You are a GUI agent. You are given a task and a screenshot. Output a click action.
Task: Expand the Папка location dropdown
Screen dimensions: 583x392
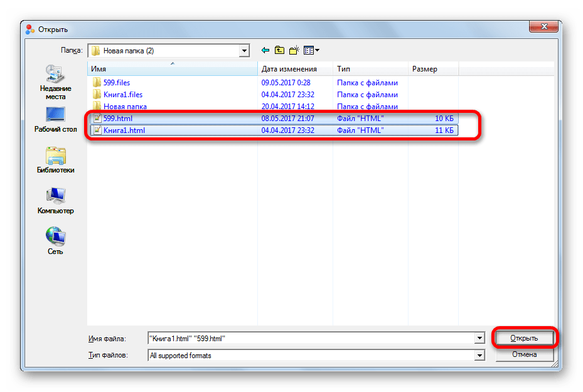[x=244, y=51]
